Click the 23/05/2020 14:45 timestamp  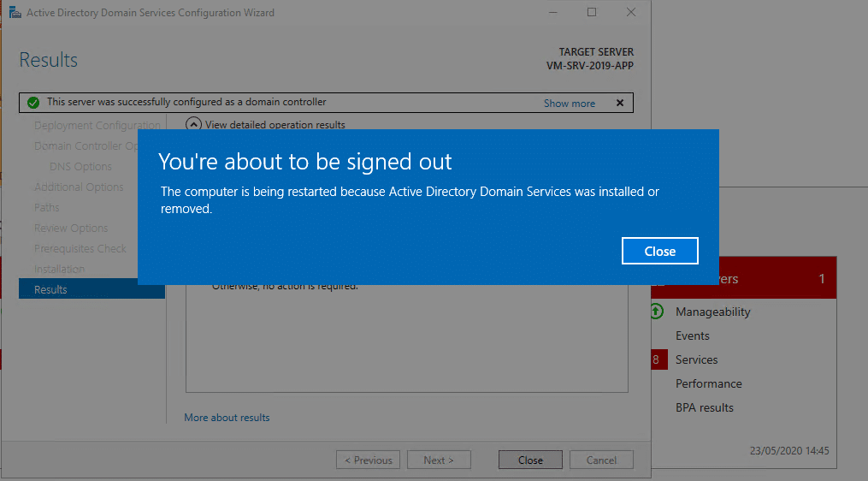789,450
